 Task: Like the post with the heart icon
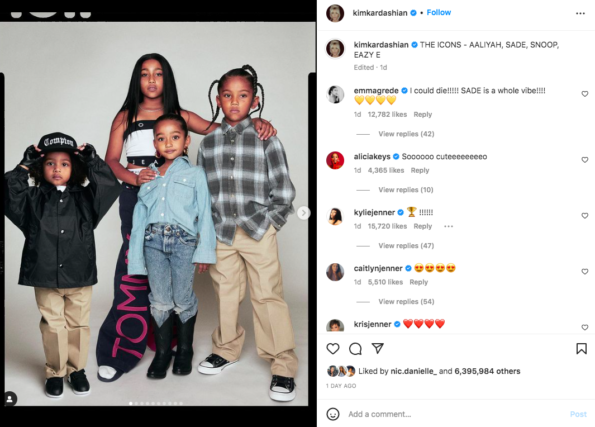[333, 348]
